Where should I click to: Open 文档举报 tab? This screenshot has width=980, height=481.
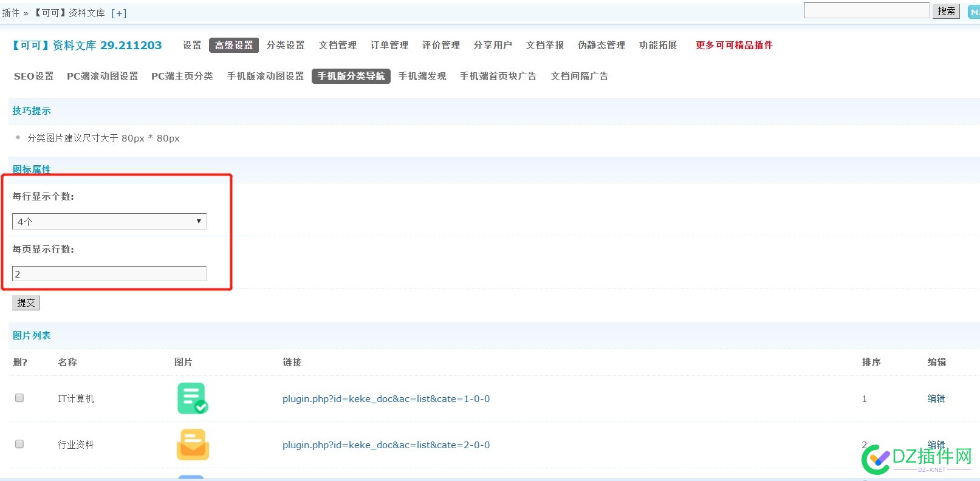545,46
